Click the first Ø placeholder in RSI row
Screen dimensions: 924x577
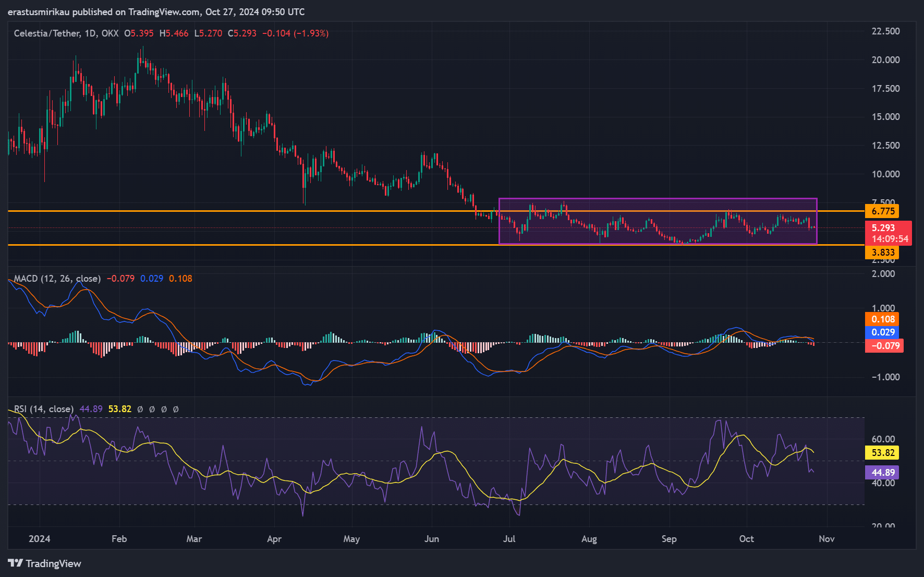tap(140, 409)
